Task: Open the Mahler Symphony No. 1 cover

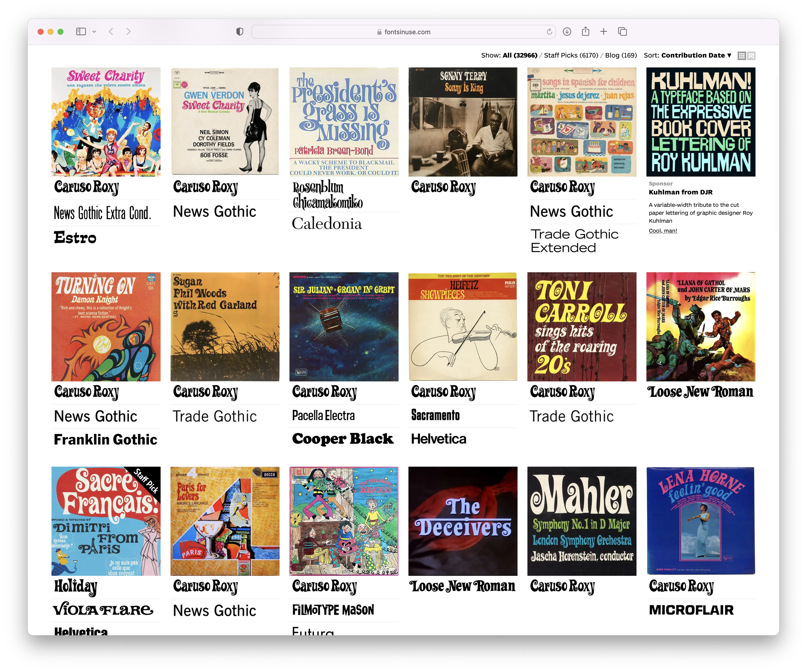Action: click(x=582, y=521)
